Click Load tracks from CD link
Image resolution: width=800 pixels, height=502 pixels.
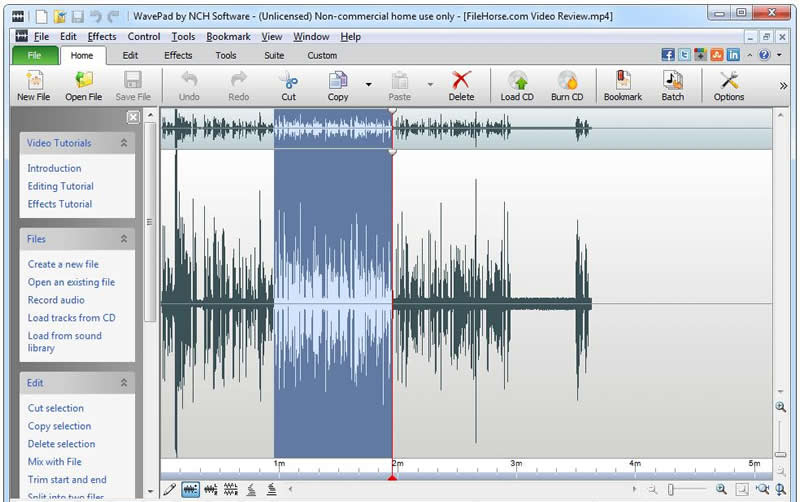click(x=71, y=318)
